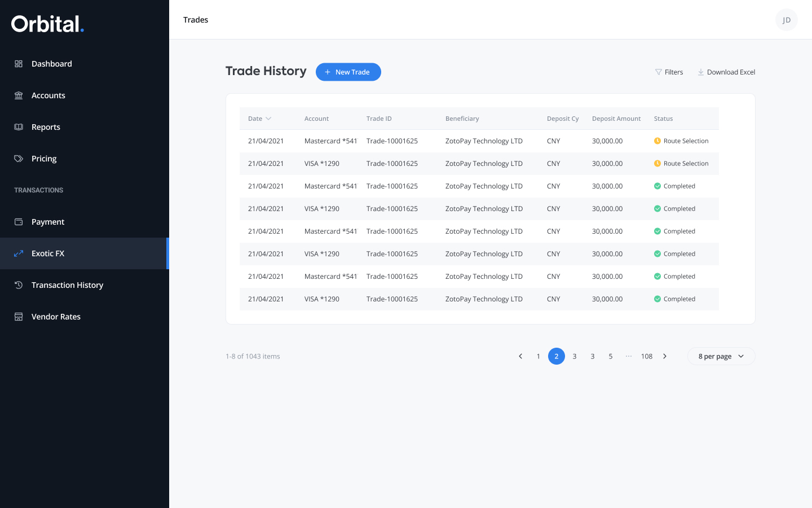Click the Filters funnel icon
Viewport: 812px width, 508px height.
(658, 72)
